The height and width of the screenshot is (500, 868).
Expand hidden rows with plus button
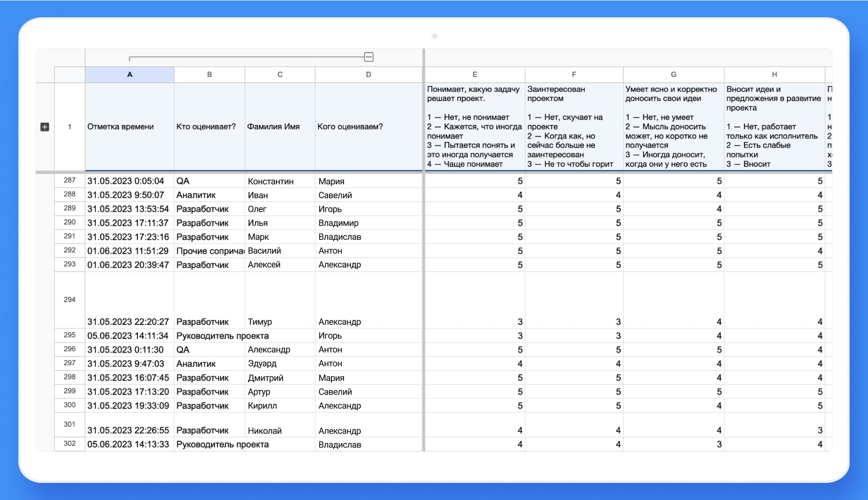45,127
